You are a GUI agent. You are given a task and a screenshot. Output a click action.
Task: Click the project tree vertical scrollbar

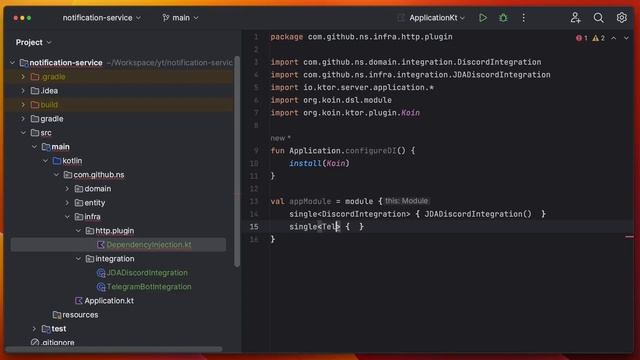coord(237,161)
